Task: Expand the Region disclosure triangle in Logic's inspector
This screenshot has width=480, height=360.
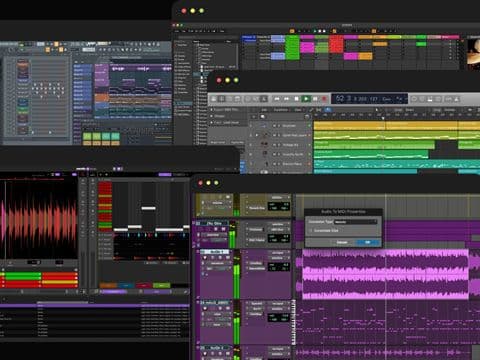Action: (211, 110)
